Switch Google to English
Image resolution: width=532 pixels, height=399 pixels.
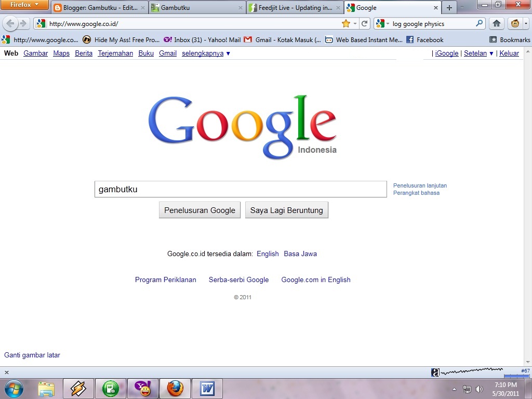268,254
